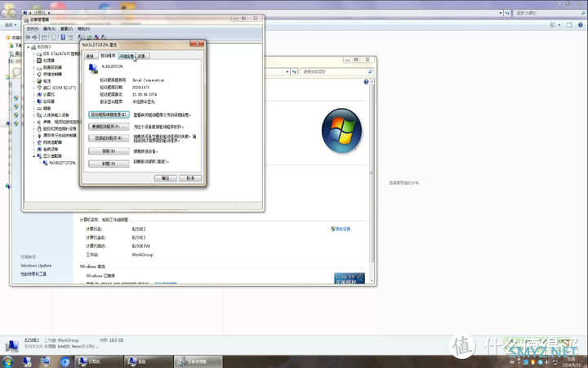Open the address bar dropdown in System window
This screenshot has height=368, width=588.
[x=287, y=72]
